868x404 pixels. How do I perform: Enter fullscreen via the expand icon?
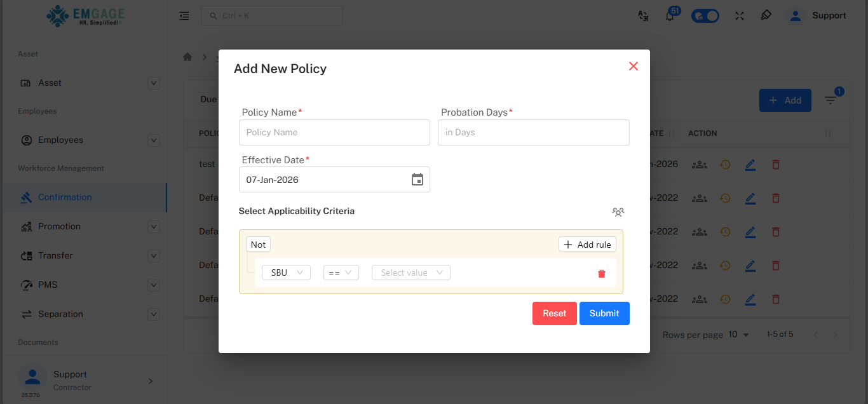[x=739, y=15]
